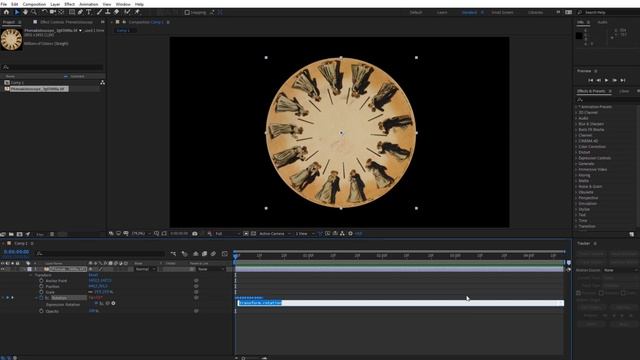This screenshot has height=360, width=640.
Task: Open the Effect Controls panel tab
Action: (x=66, y=22)
